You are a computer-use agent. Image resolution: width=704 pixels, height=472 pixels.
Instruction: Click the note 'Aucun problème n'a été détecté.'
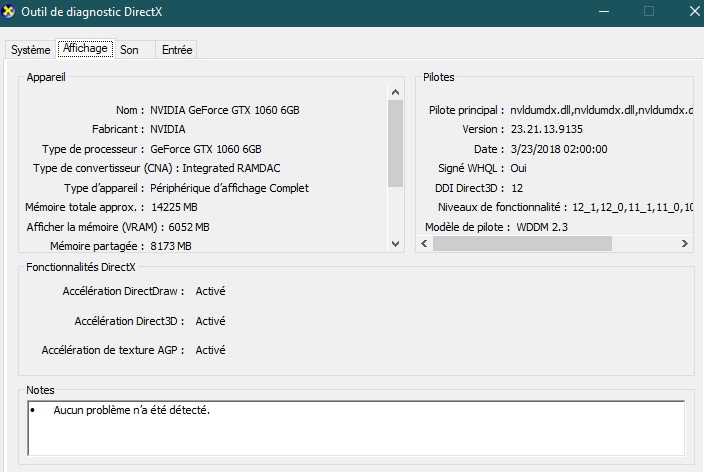tap(132, 410)
